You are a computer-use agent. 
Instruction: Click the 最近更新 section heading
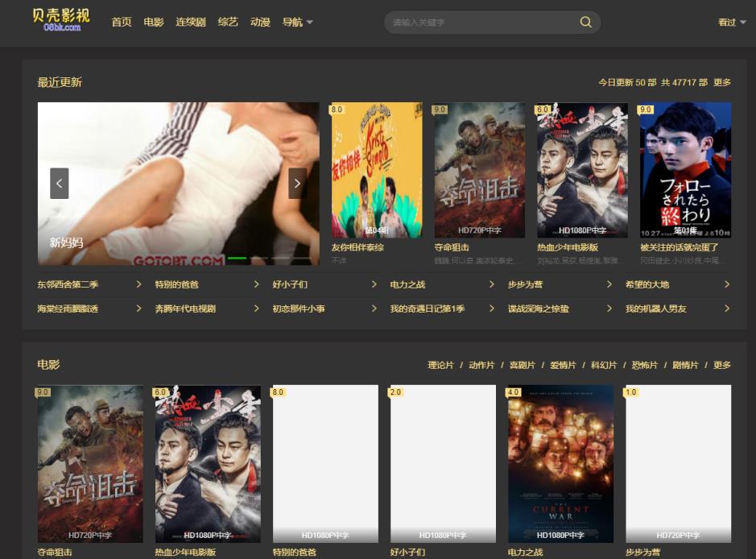pyautogui.click(x=60, y=82)
